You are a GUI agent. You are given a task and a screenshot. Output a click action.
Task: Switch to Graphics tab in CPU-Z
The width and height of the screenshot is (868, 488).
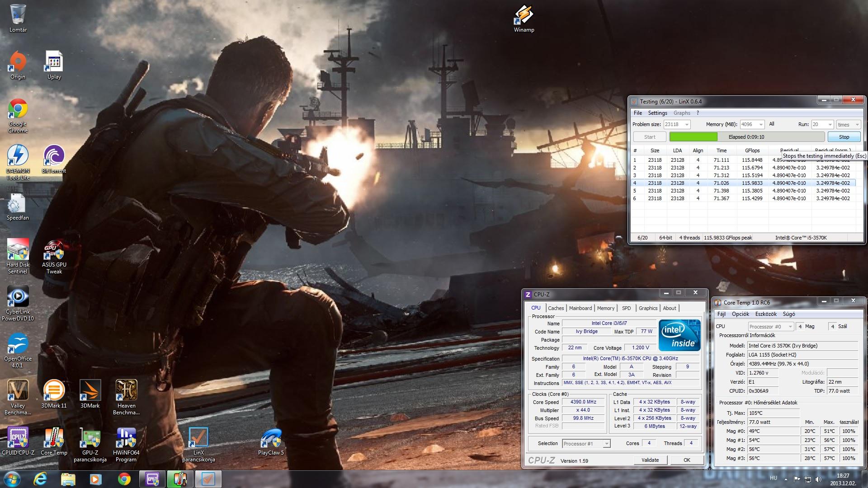[x=648, y=308]
